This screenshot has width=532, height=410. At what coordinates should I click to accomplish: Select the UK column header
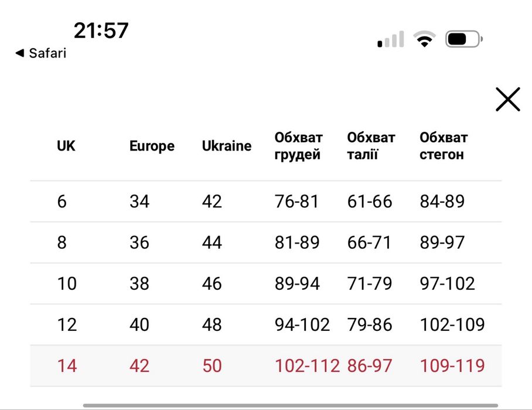(x=66, y=146)
